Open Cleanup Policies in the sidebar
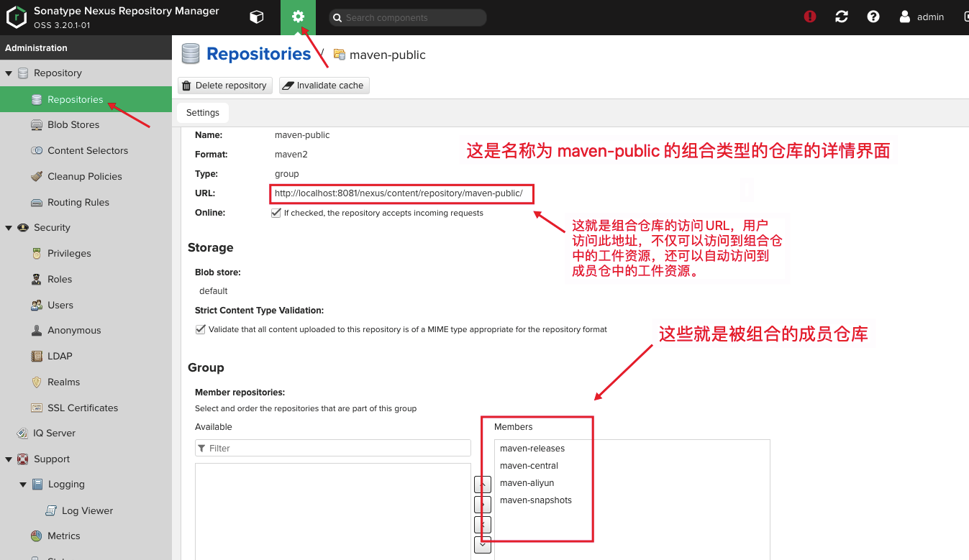This screenshot has height=560, width=969. point(86,176)
